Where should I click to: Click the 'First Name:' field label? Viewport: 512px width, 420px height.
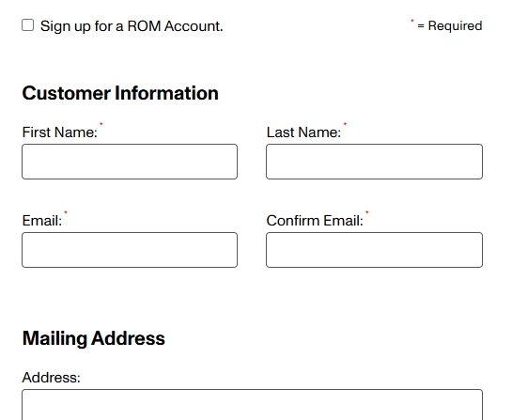[x=60, y=132]
